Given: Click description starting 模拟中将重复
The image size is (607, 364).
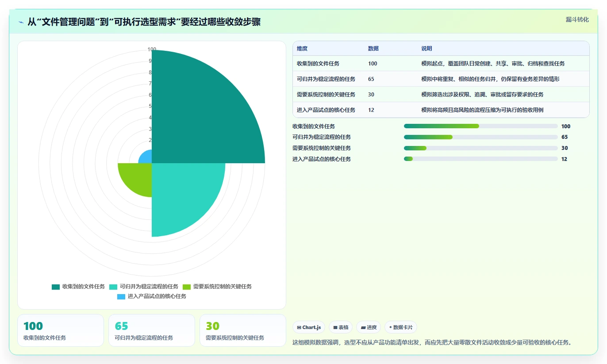Looking at the screenshot, I should (x=490, y=79).
